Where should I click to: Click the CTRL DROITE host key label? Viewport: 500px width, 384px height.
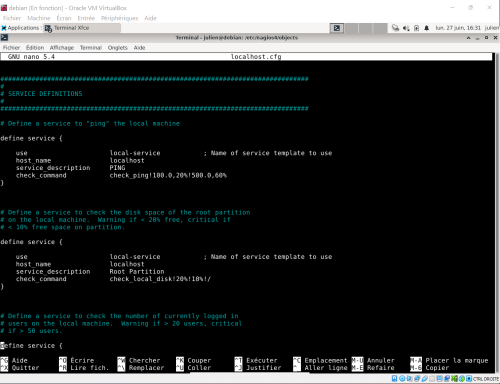486,379
